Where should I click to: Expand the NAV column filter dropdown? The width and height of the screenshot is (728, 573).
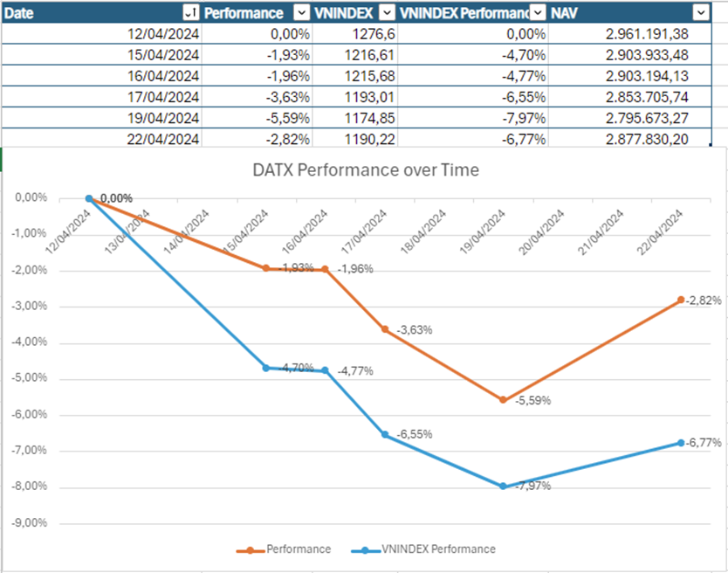coord(699,12)
